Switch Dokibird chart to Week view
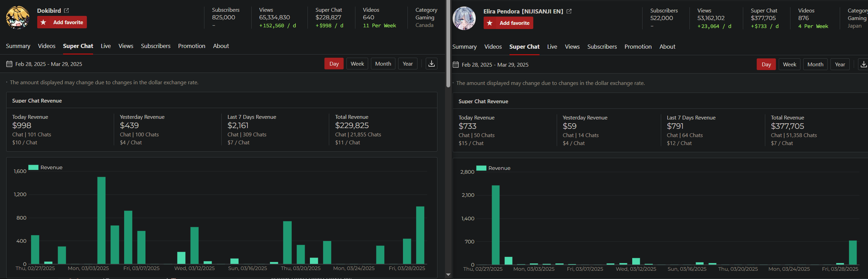Viewport: 868px width, 279px height. coord(357,64)
